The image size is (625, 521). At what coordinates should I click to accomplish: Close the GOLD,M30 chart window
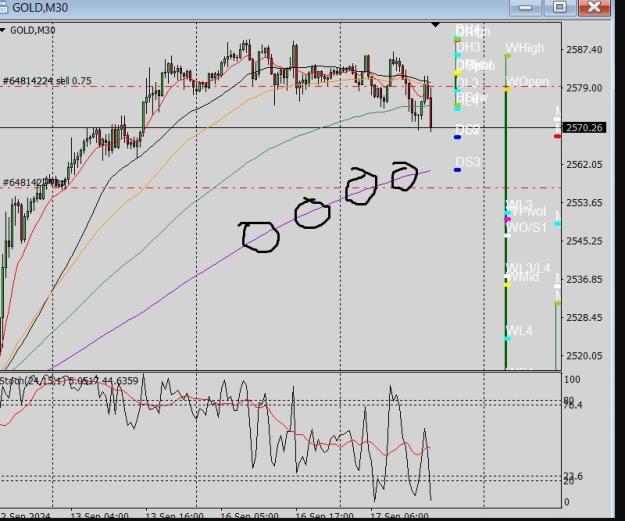pyautogui.click(x=594, y=7)
